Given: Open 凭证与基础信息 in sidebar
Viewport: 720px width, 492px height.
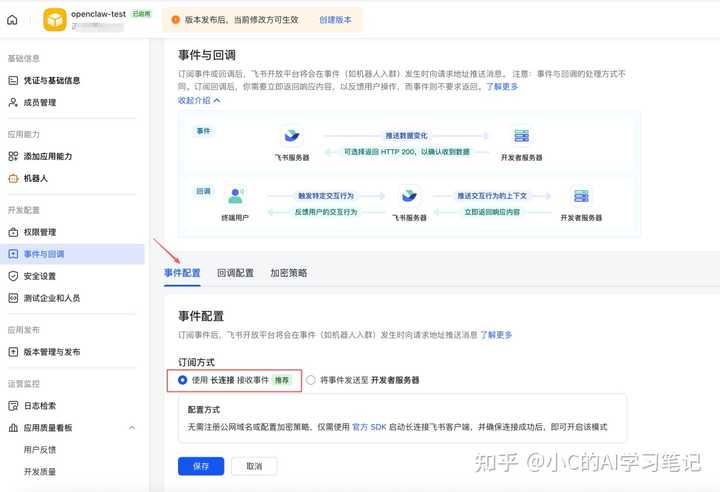Looking at the screenshot, I should pos(51,80).
